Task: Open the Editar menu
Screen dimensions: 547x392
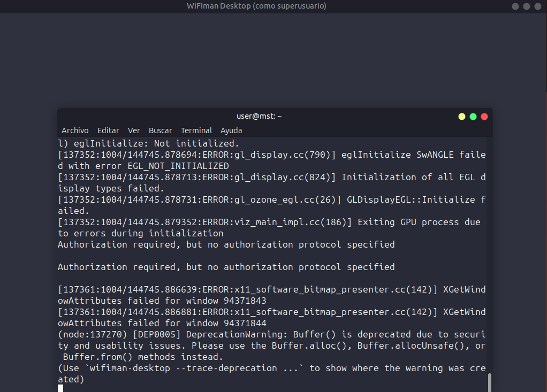Action: pyautogui.click(x=108, y=130)
